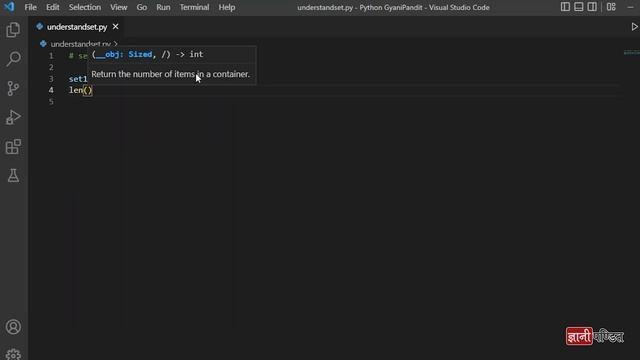The width and height of the screenshot is (640, 360).
Task: Click understandset.py breadcrumb item
Action: coord(80,44)
